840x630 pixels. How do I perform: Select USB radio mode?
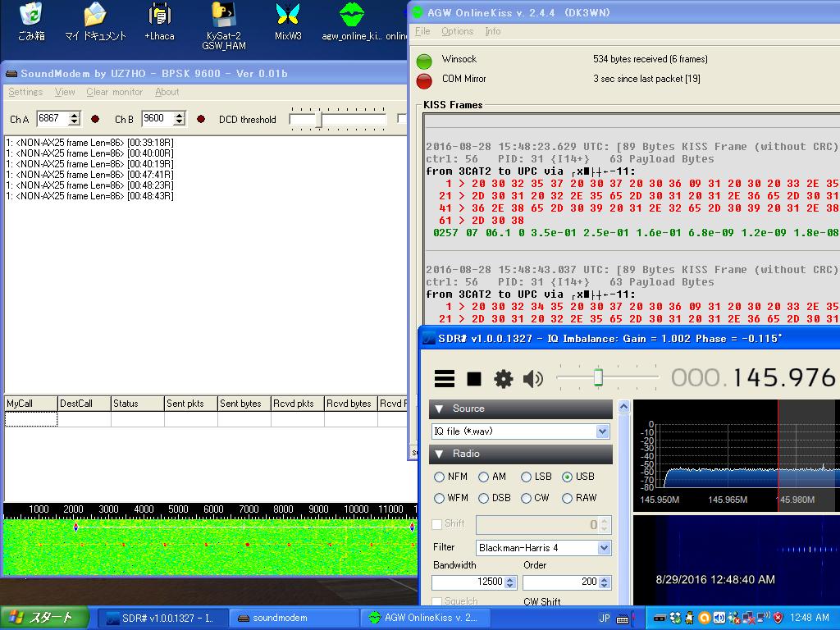[x=578, y=477]
